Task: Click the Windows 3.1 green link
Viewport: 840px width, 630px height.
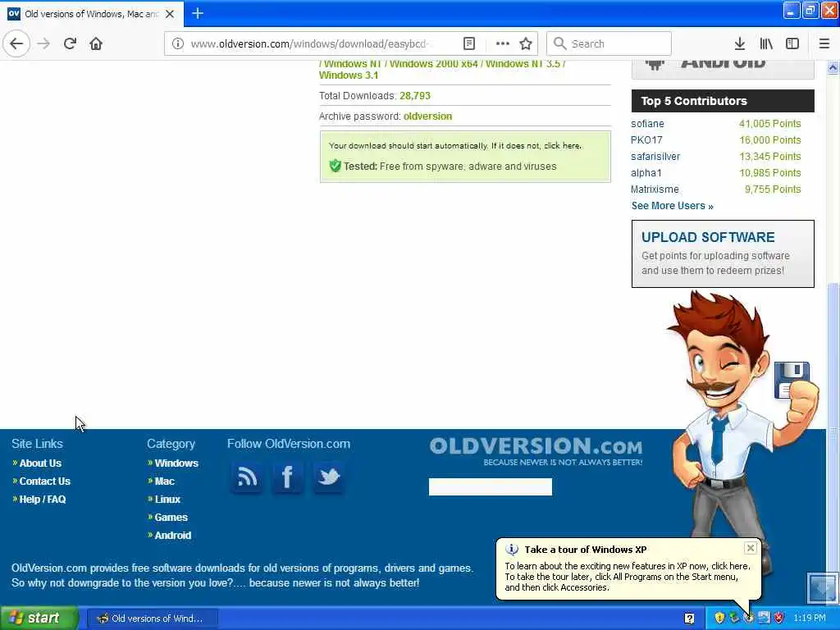Action: coord(349,75)
